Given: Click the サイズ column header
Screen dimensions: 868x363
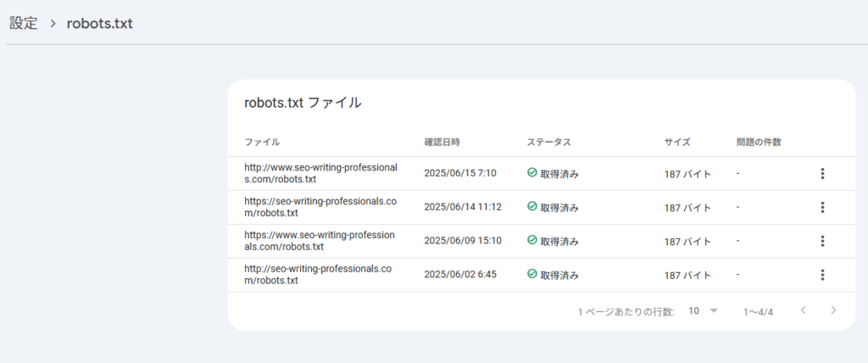Looking at the screenshot, I should tap(677, 142).
